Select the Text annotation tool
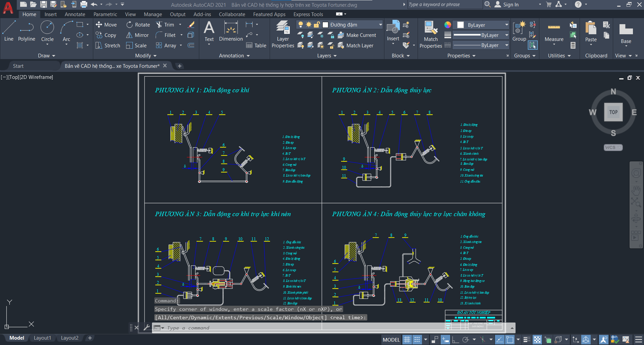Viewport: 644px width, 345px height. (209, 31)
